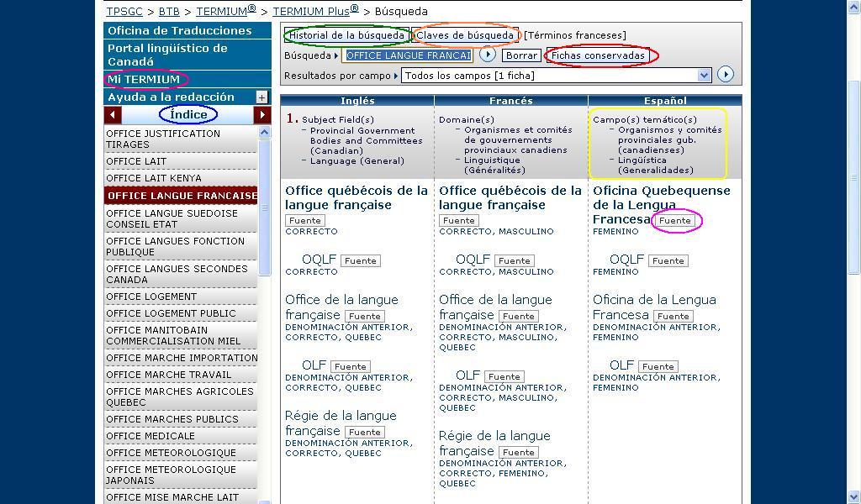The image size is (861, 504).
Task: Click the search go arrow beside Borrar
Action: [488, 55]
